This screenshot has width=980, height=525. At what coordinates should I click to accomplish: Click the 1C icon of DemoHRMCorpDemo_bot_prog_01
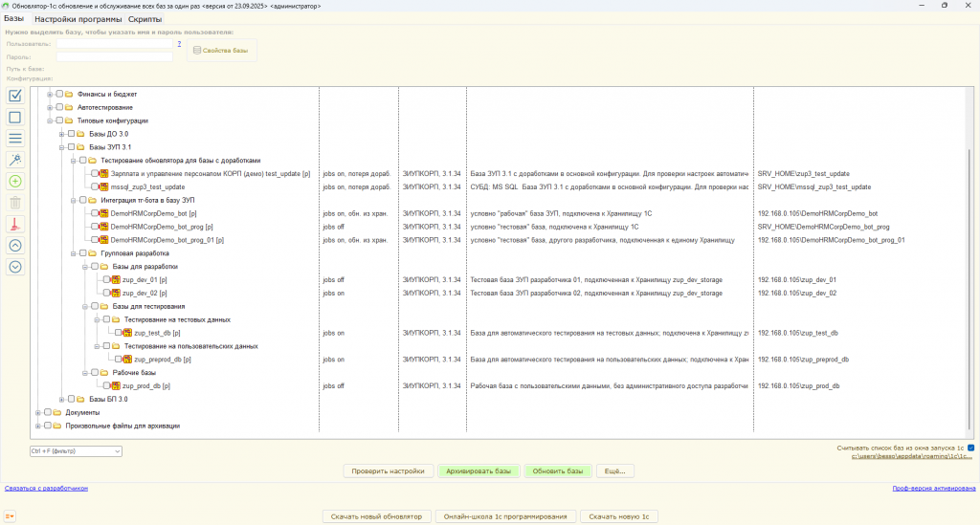click(x=103, y=240)
